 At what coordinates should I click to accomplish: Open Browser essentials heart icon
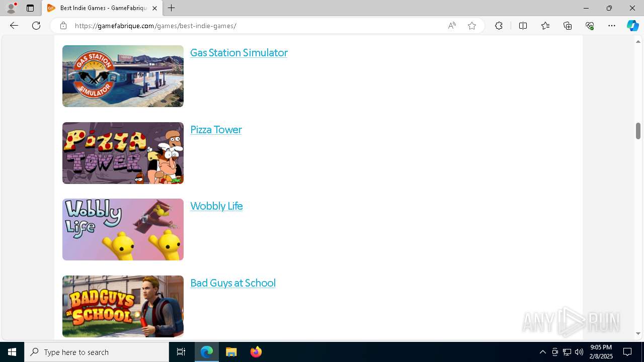click(x=590, y=26)
